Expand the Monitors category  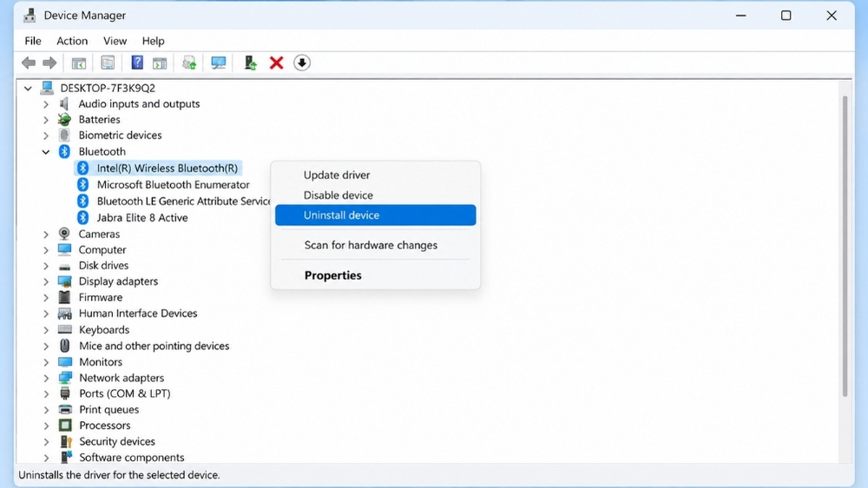[46, 362]
